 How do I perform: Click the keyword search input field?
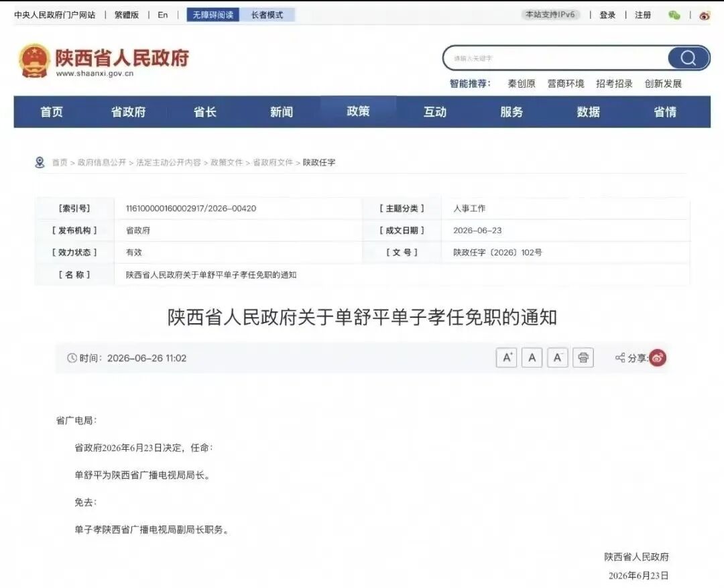click(x=556, y=58)
